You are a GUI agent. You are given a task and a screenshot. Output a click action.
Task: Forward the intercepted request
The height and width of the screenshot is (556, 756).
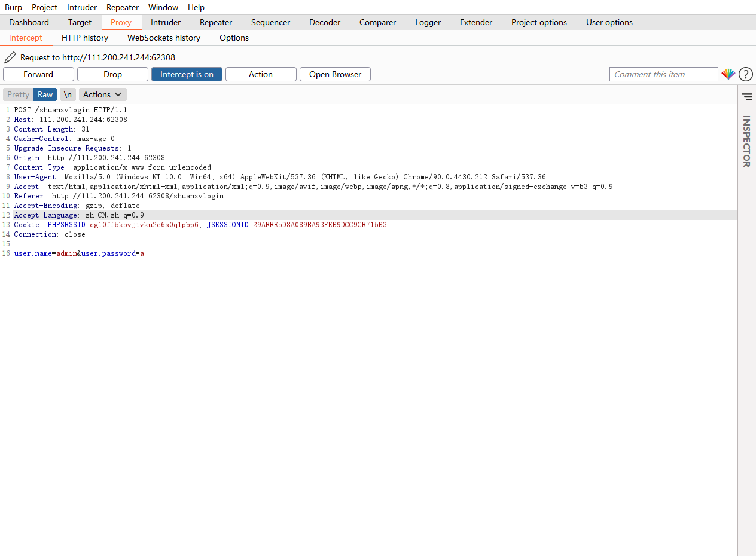(x=38, y=74)
